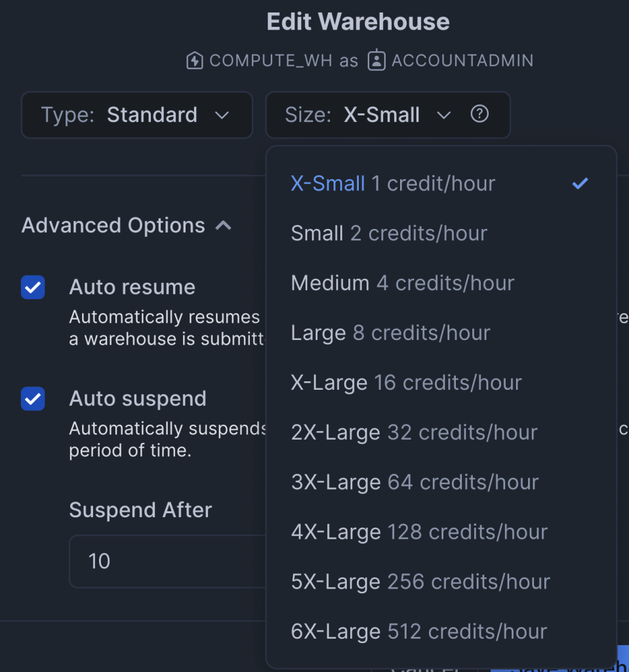Image resolution: width=629 pixels, height=672 pixels.
Task: Click the warehouse icon beside COMPUTE_WH
Action: click(194, 61)
